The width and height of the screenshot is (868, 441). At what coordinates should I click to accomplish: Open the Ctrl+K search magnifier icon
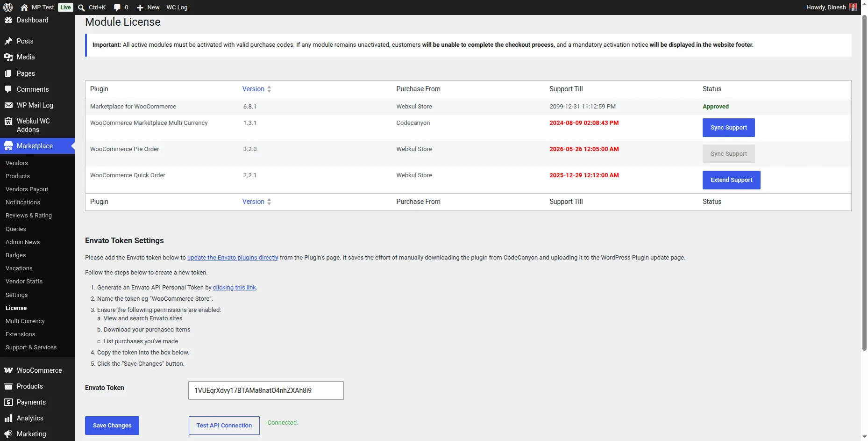tap(81, 7)
